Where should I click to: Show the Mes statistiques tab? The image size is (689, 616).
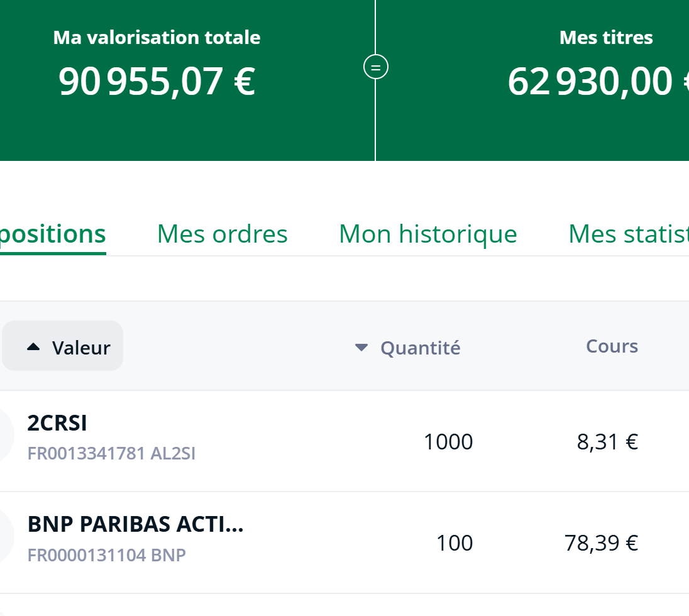pos(627,234)
